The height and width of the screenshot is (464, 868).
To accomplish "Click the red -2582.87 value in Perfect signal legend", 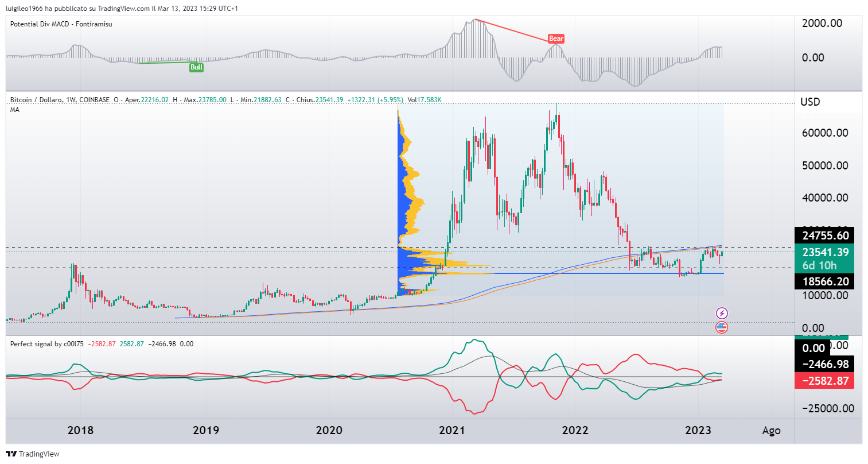I will point(102,344).
